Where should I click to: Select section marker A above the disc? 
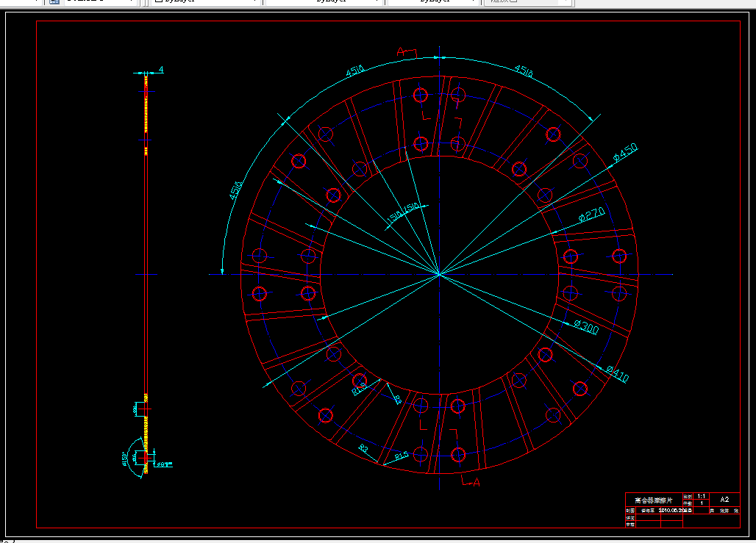[x=401, y=51]
